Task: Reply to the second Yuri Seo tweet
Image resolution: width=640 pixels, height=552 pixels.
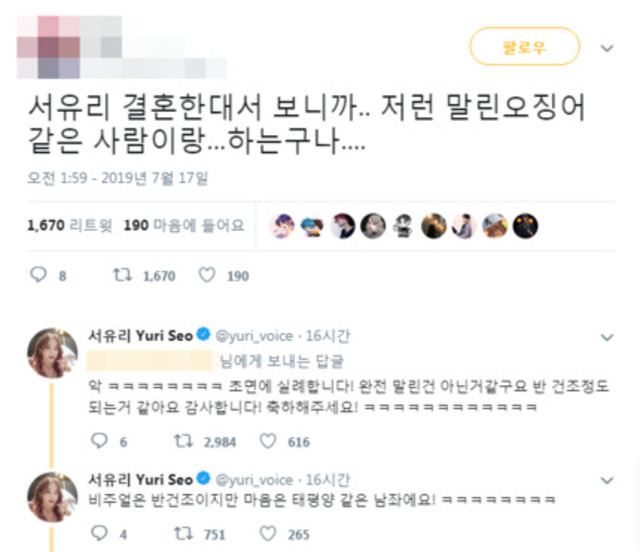Action: coord(99,533)
